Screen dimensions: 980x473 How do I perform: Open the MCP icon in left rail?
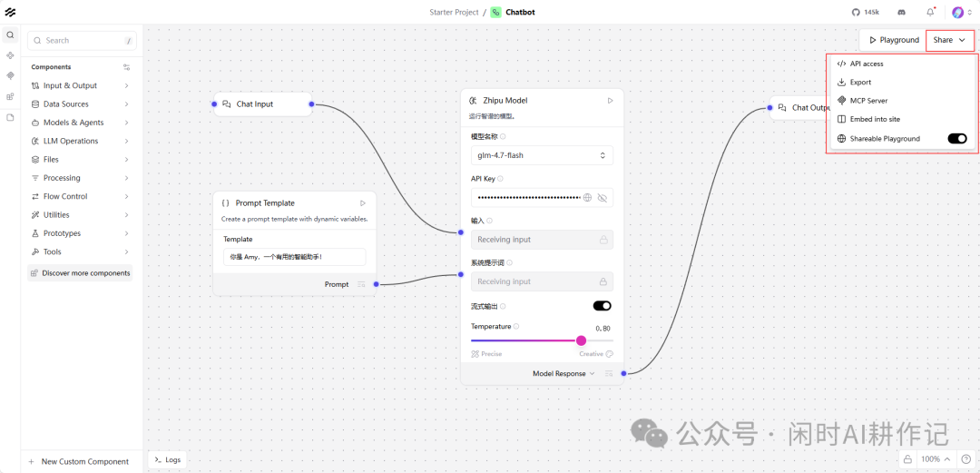(x=10, y=75)
